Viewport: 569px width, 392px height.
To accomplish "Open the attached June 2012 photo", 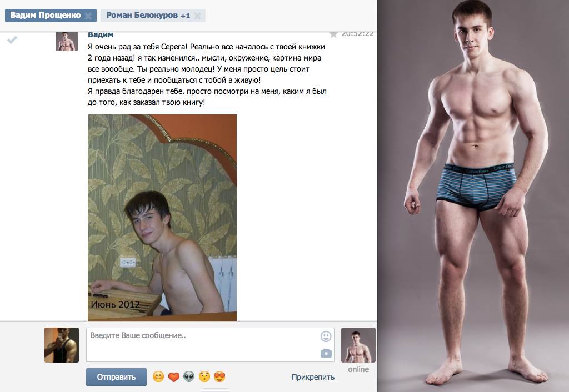I will tap(162, 218).
